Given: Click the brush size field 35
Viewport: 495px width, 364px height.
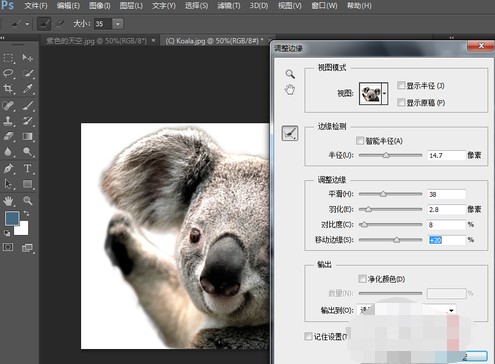Looking at the screenshot, I should pyautogui.click(x=103, y=24).
